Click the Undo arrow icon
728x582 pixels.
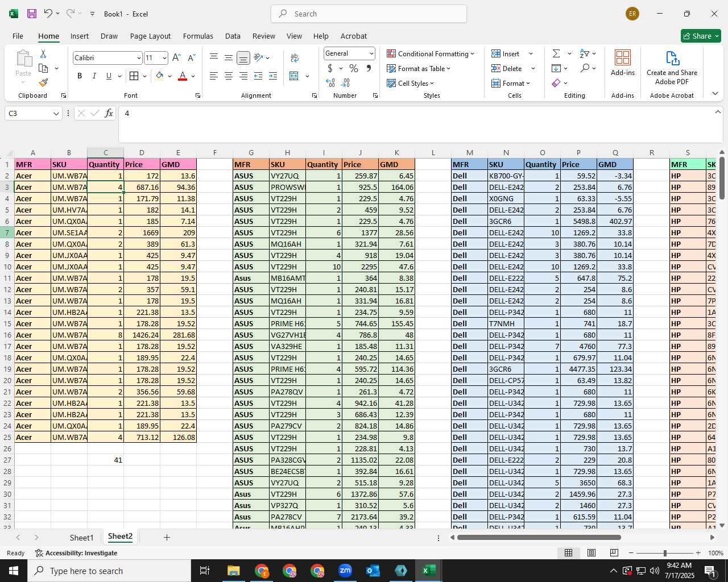coord(48,14)
